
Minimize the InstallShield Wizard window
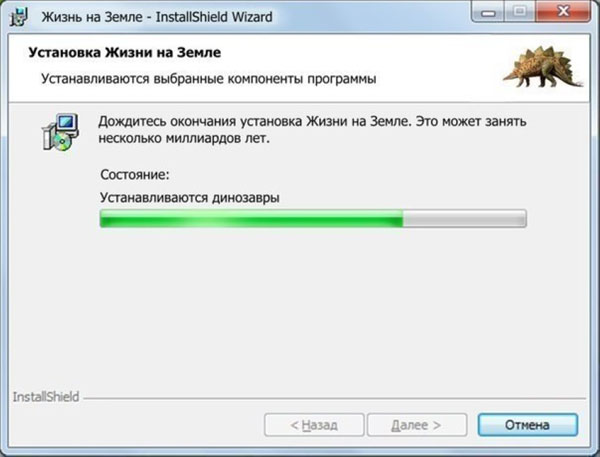488,12
